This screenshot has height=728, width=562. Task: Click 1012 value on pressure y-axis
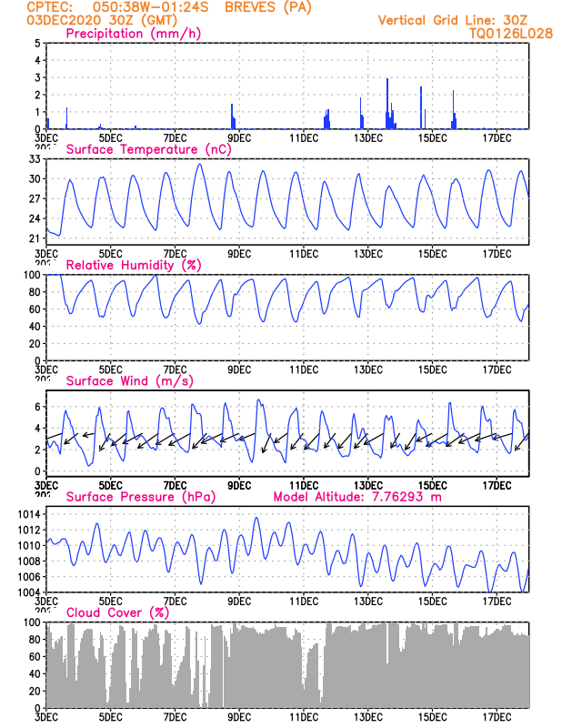point(29,530)
